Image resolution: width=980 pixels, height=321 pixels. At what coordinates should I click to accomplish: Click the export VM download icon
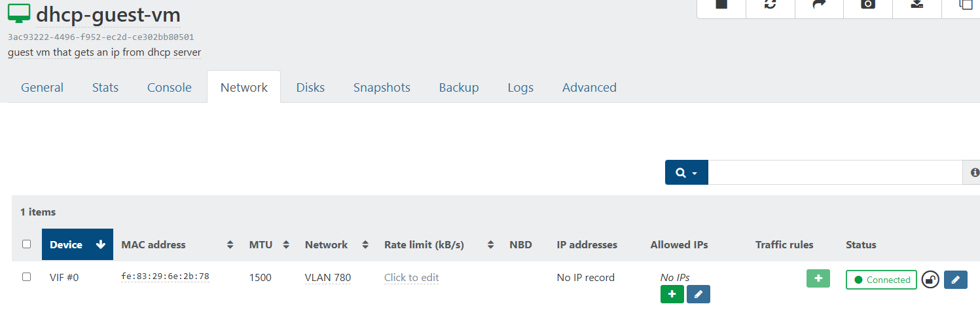click(x=917, y=4)
